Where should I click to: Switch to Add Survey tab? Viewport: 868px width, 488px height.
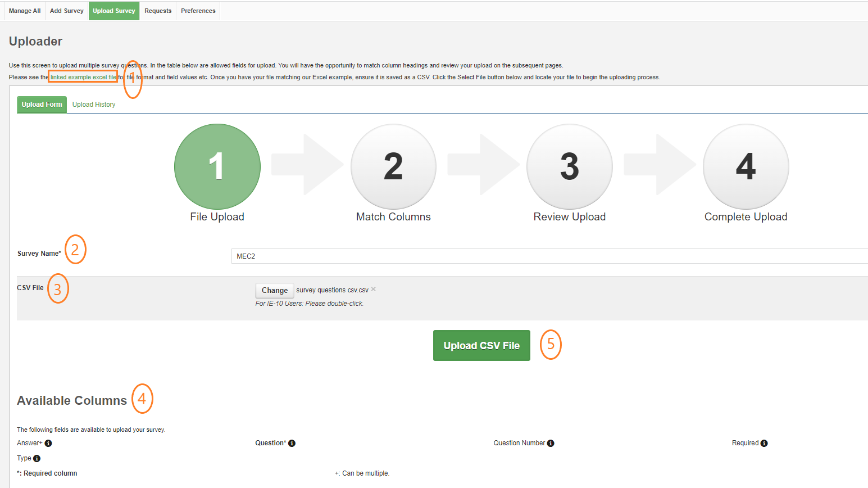coord(66,11)
